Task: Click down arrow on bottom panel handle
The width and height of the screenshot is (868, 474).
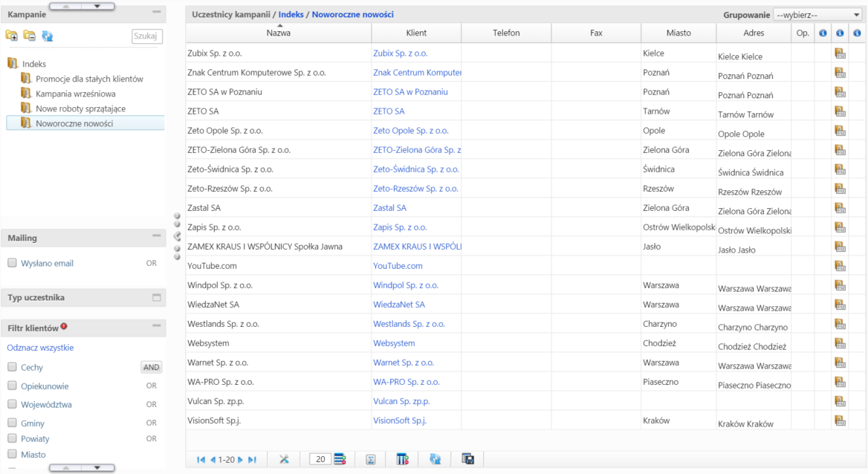Action: click(97, 468)
